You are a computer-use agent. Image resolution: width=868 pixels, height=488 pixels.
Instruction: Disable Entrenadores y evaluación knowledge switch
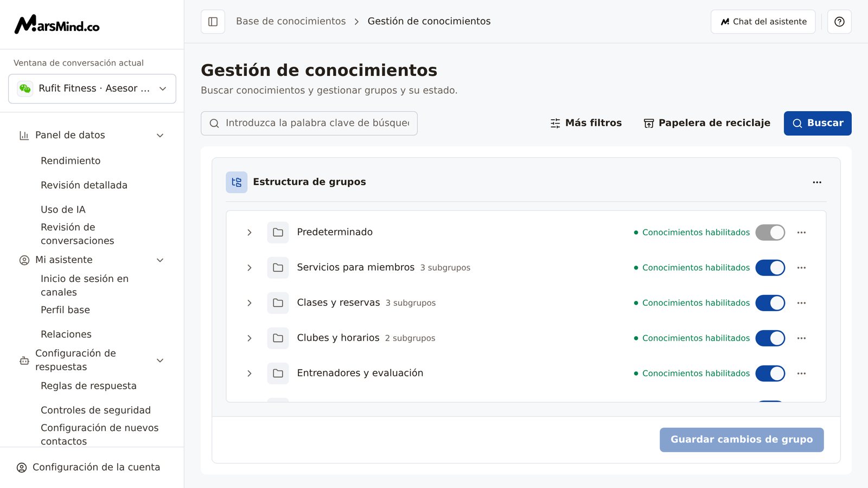point(770,374)
